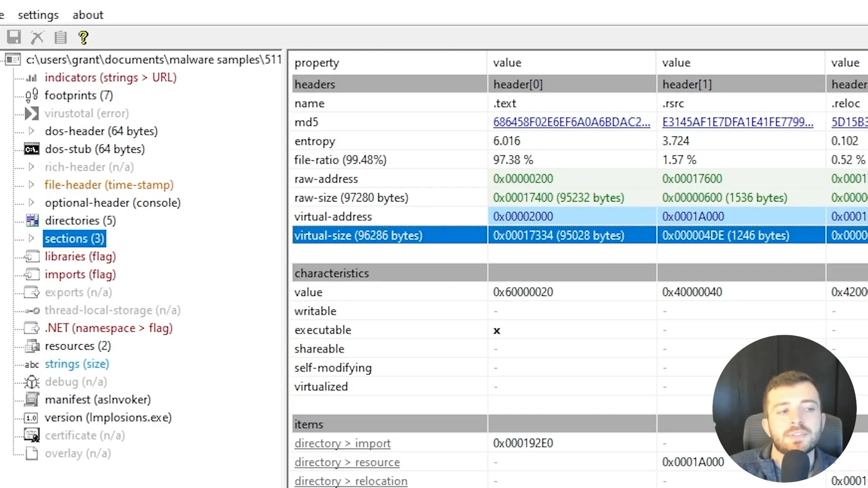
Task: Expand the dos-header (64 bytes) node
Action: 31,131
